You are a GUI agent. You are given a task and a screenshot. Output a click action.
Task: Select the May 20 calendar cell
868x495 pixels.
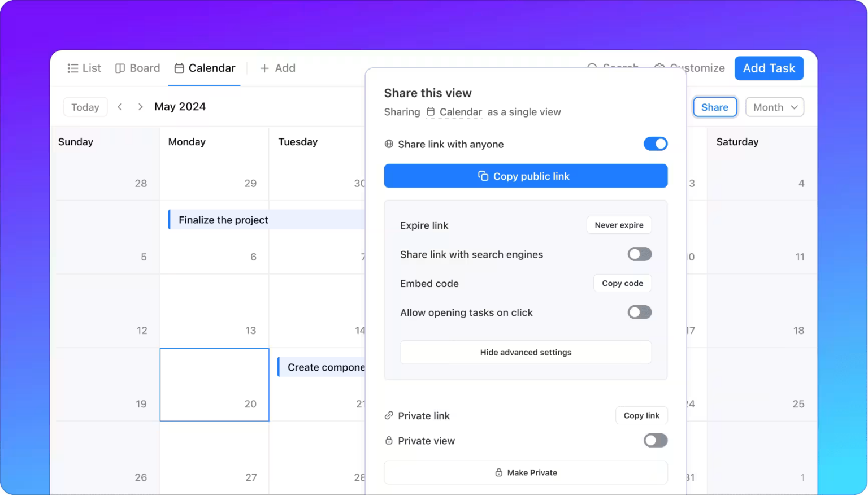coord(214,385)
